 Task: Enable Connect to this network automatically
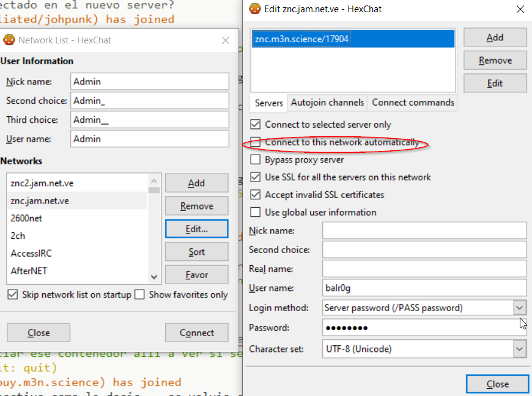[255, 142]
